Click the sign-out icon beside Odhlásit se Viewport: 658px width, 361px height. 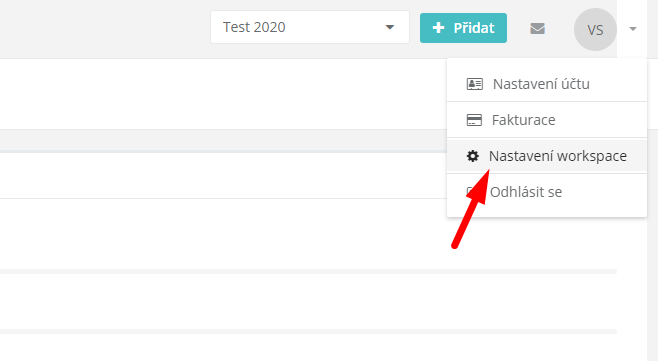[471, 192]
